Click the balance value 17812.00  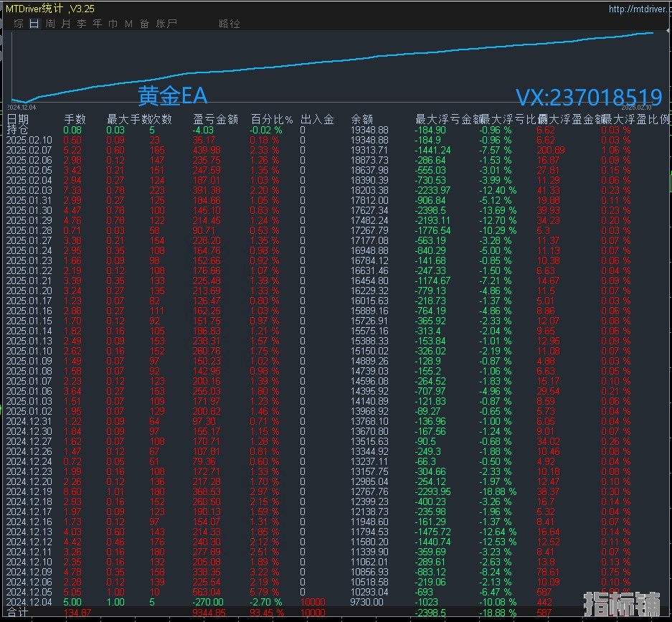pos(369,200)
